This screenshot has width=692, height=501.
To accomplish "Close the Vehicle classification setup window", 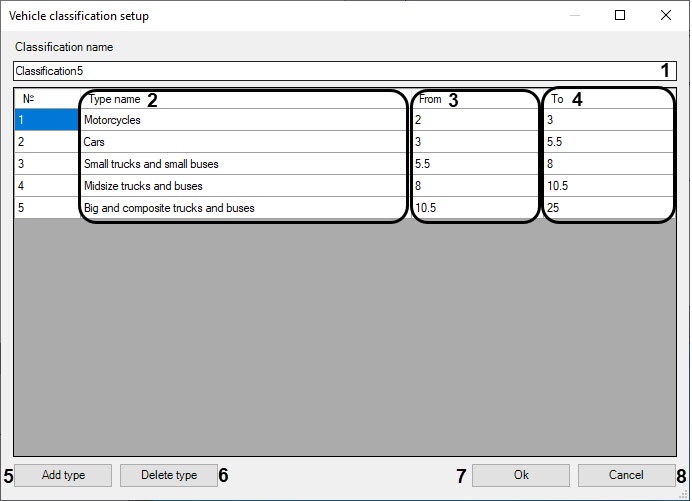I will tap(666, 15).
